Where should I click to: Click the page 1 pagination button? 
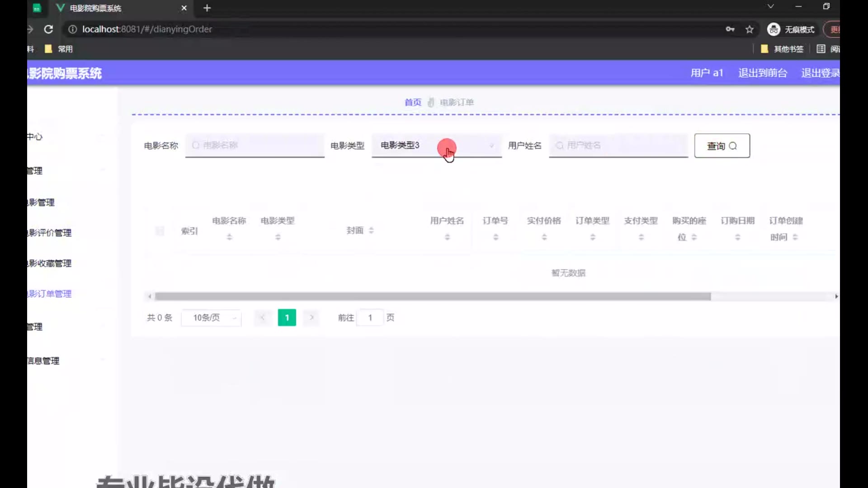coord(287,318)
